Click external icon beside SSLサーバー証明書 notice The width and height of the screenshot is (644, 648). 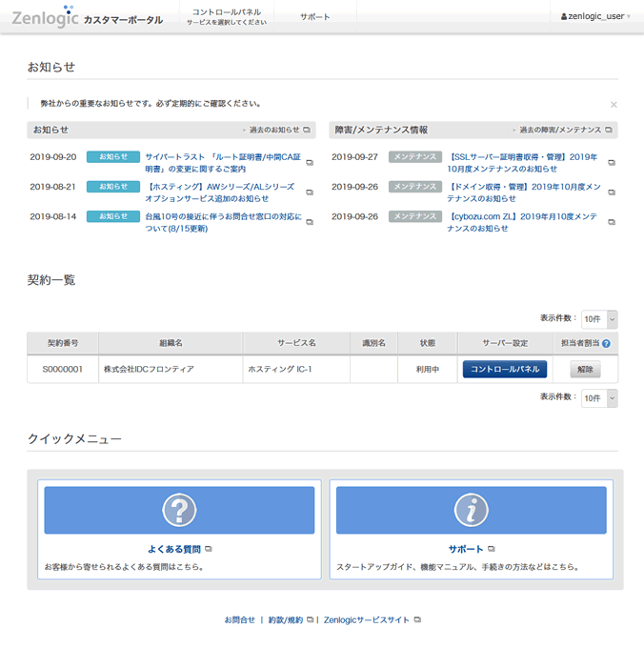(x=612, y=163)
